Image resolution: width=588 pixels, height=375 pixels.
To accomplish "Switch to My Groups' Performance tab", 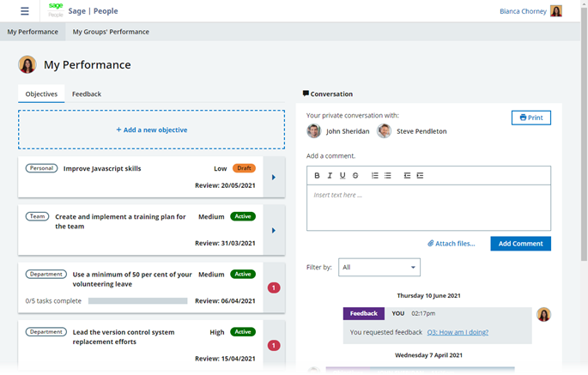I will pos(111,32).
